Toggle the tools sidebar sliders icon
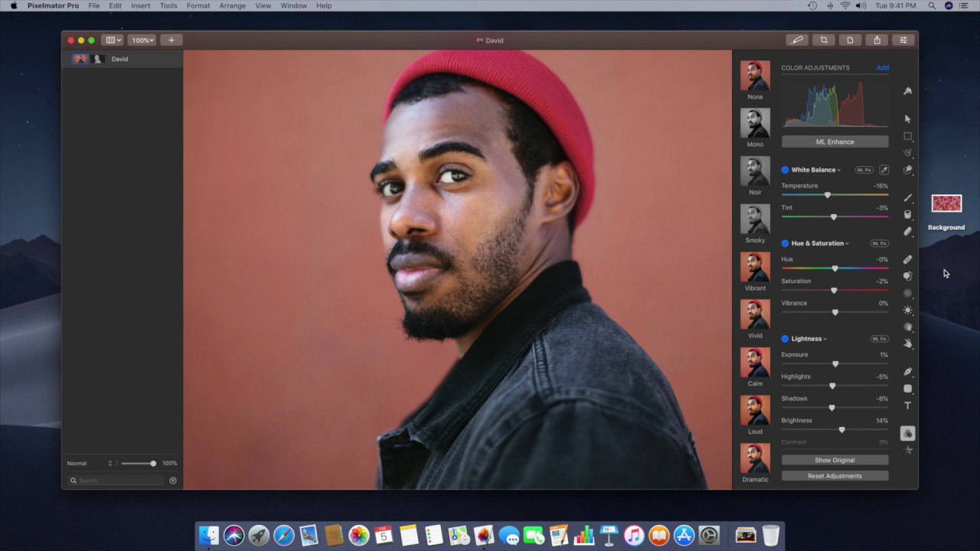The height and width of the screenshot is (551, 980). pos(903,40)
